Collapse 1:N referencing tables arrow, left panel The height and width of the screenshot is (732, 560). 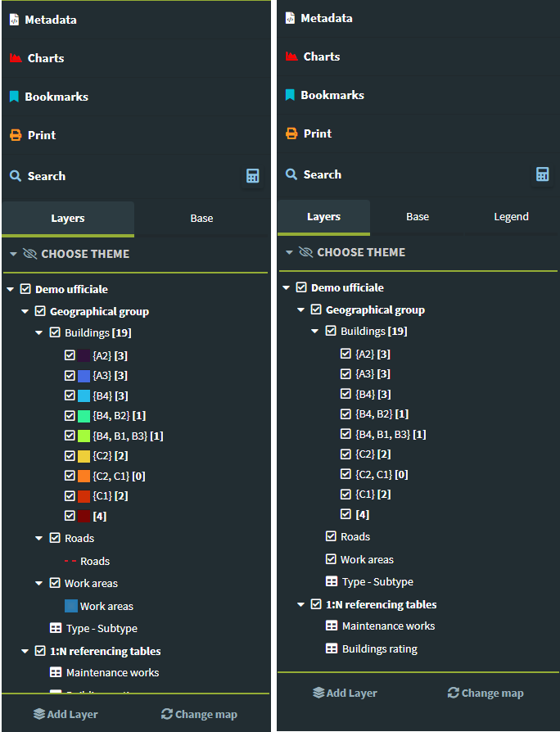pyautogui.click(x=25, y=651)
